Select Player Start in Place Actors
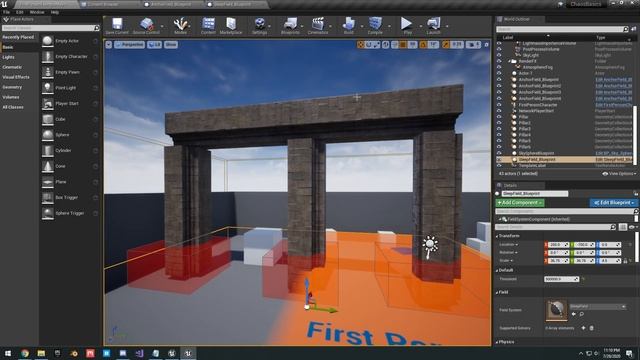Screen dimensions: 640x360 click(48, 104)
